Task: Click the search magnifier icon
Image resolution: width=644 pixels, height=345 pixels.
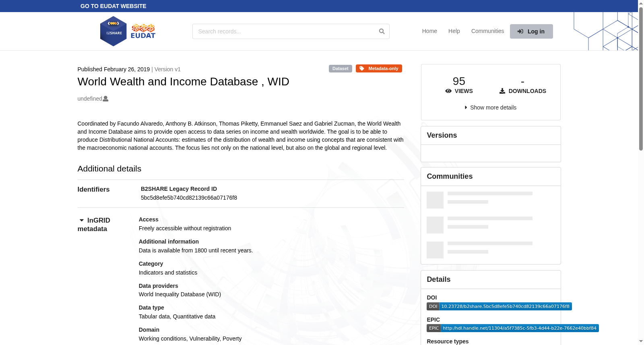Action: click(382, 31)
